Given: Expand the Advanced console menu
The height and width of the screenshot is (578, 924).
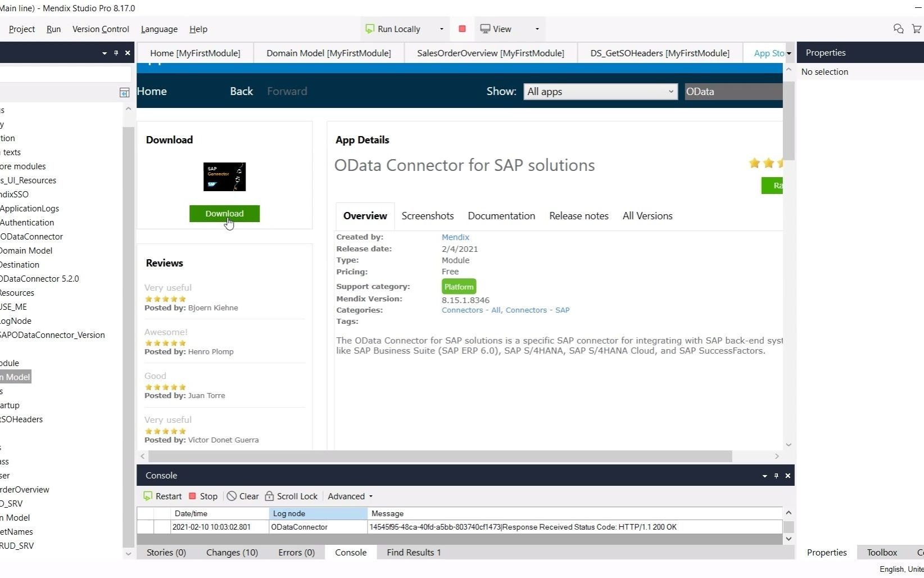Looking at the screenshot, I should pyautogui.click(x=350, y=496).
